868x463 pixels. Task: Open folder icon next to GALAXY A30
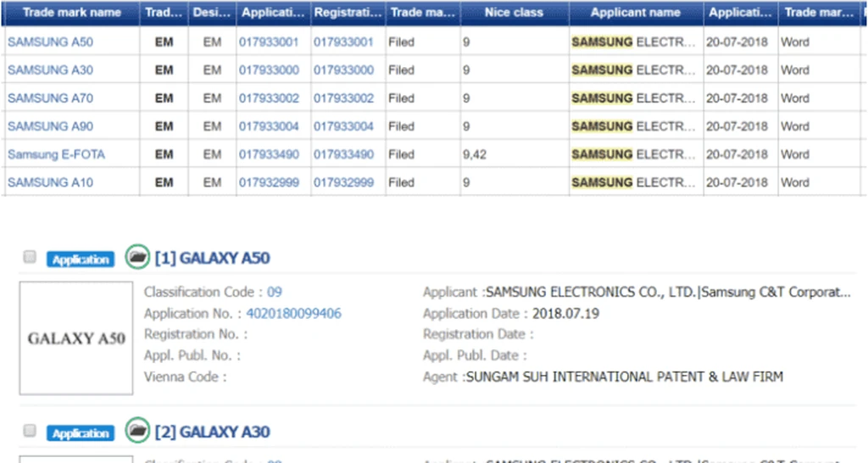coord(137,430)
